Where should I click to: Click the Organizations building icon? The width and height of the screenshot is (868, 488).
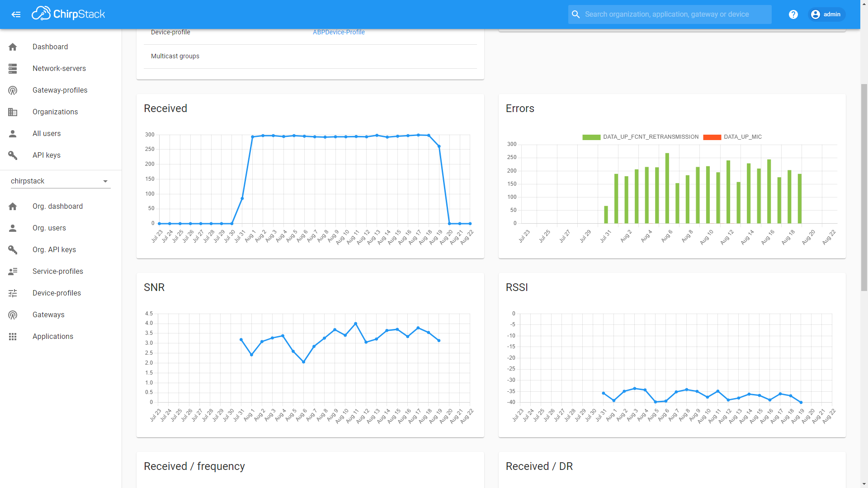tap(13, 112)
